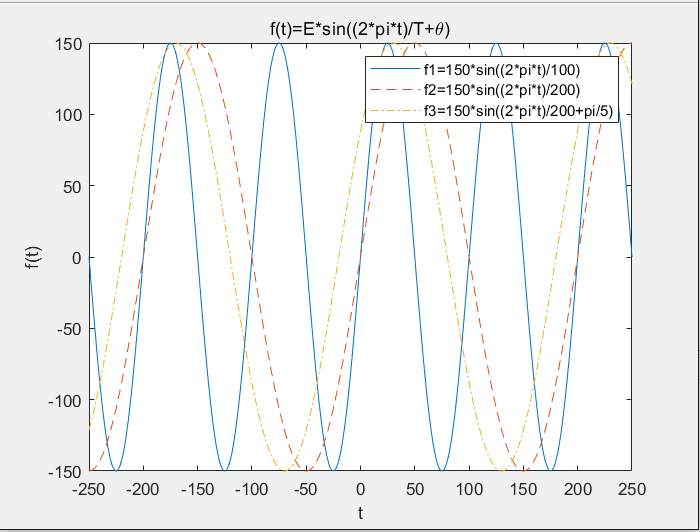Click x-axis tick label 250
The width and height of the screenshot is (700, 532).
click(632, 490)
